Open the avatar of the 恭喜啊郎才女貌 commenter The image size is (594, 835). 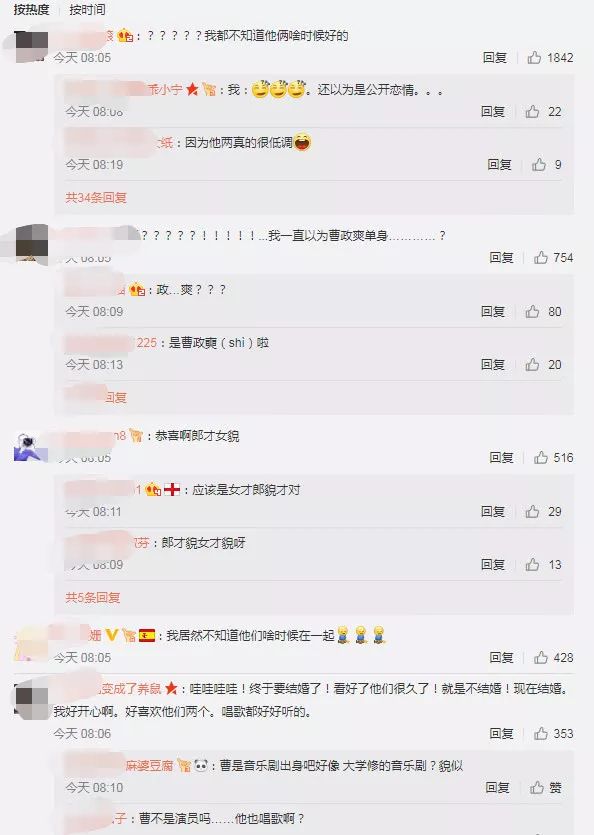click(x=31, y=447)
